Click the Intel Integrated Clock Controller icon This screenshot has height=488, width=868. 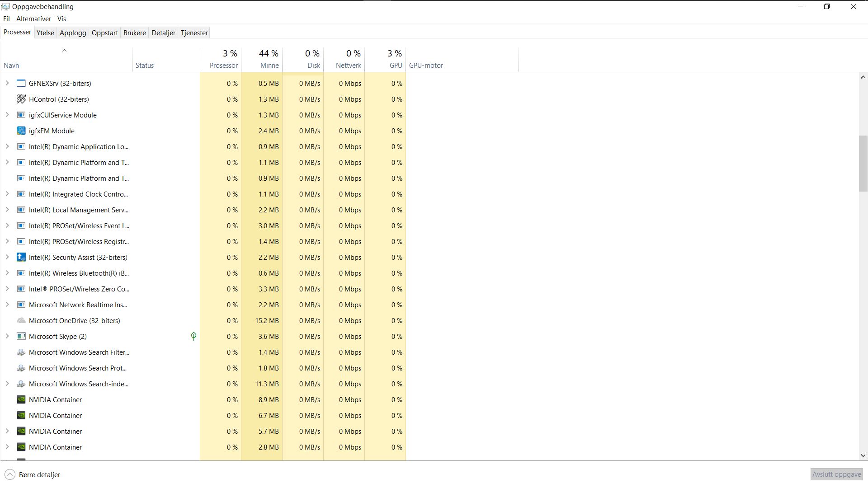(x=21, y=194)
